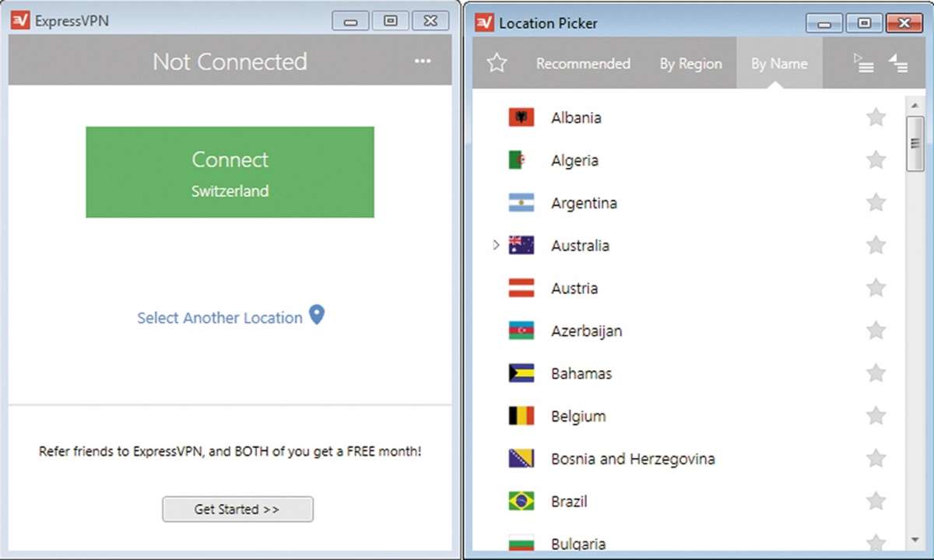Select Argentina from the list
934x560 pixels.
(584, 203)
